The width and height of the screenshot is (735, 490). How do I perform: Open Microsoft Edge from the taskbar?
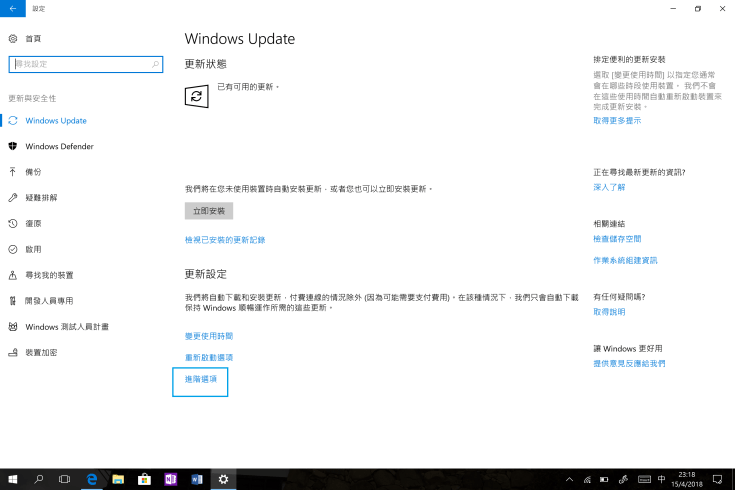click(x=91, y=480)
